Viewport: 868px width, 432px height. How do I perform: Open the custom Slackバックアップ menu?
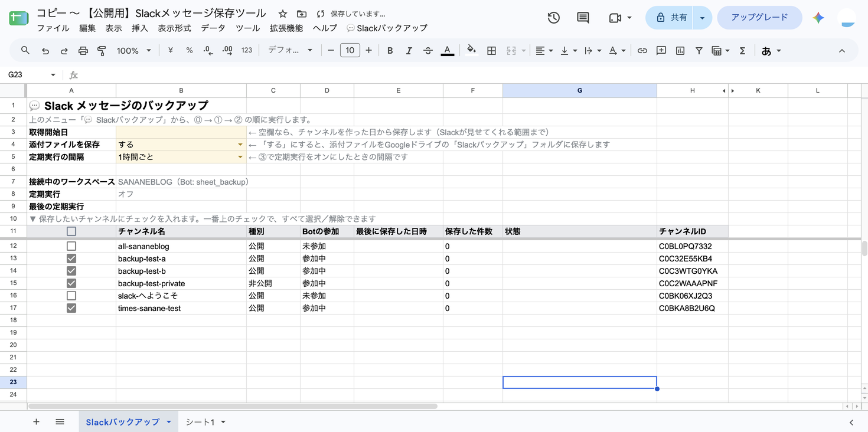click(387, 28)
